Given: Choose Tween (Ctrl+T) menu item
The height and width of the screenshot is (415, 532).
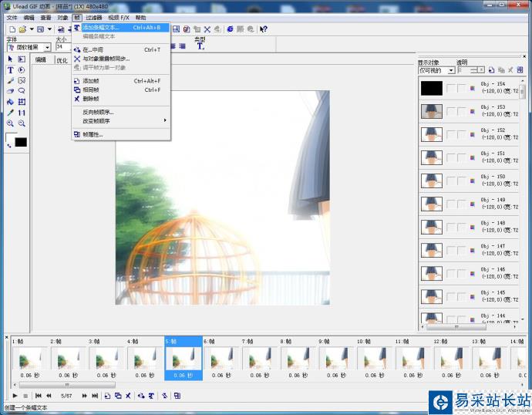Looking at the screenshot, I should coord(122,50).
